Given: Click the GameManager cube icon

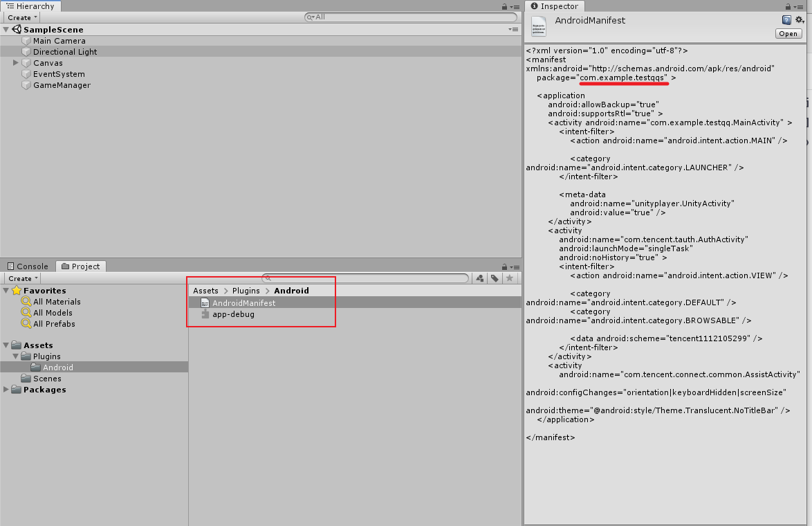Looking at the screenshot, I should (26, 86).
